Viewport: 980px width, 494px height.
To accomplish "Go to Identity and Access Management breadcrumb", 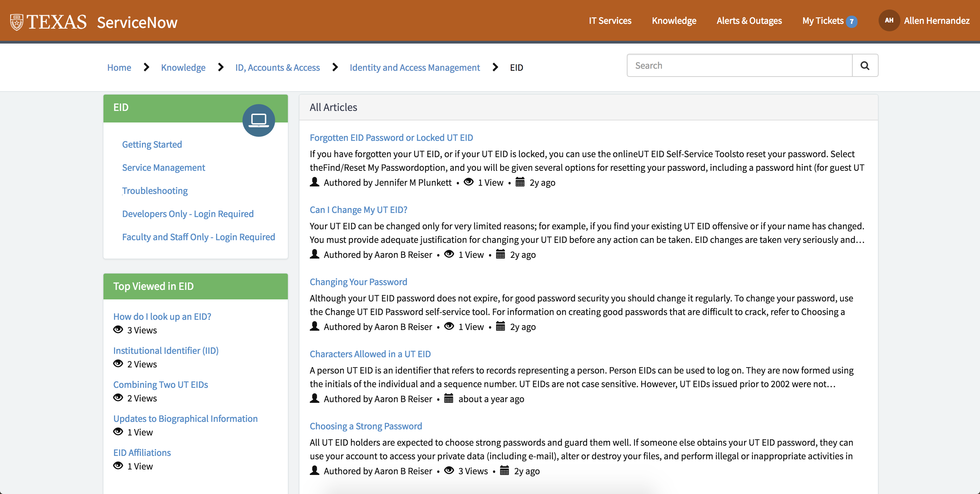I will point(414,67).
